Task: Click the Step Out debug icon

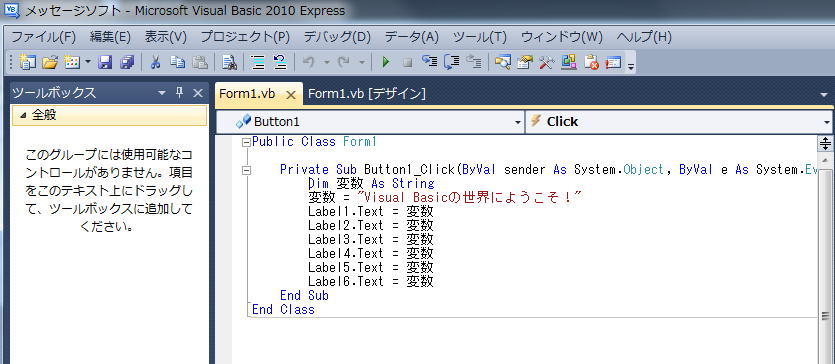Action: coord(474,63)
